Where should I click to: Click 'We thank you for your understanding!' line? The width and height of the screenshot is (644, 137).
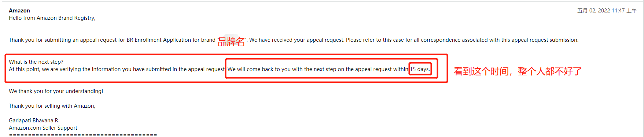56,91
